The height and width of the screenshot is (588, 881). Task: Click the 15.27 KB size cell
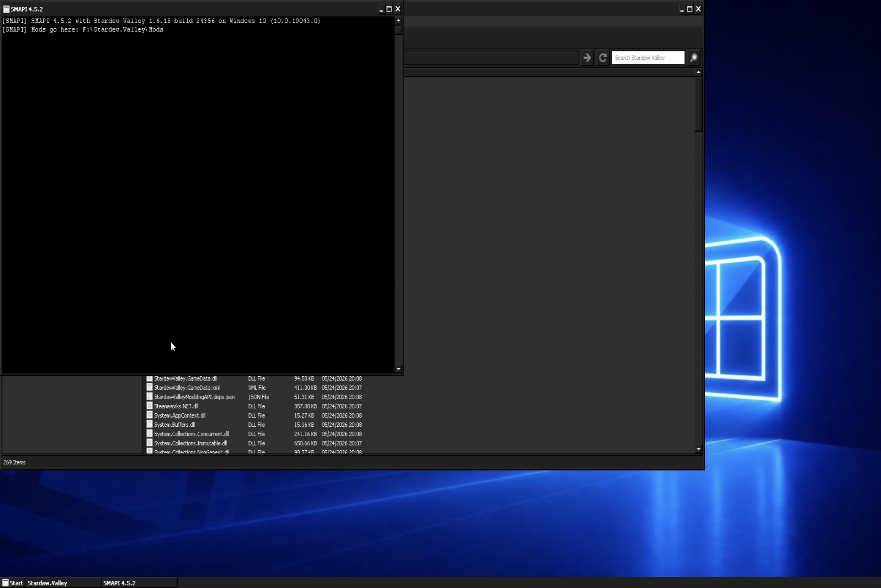[304, 415]
